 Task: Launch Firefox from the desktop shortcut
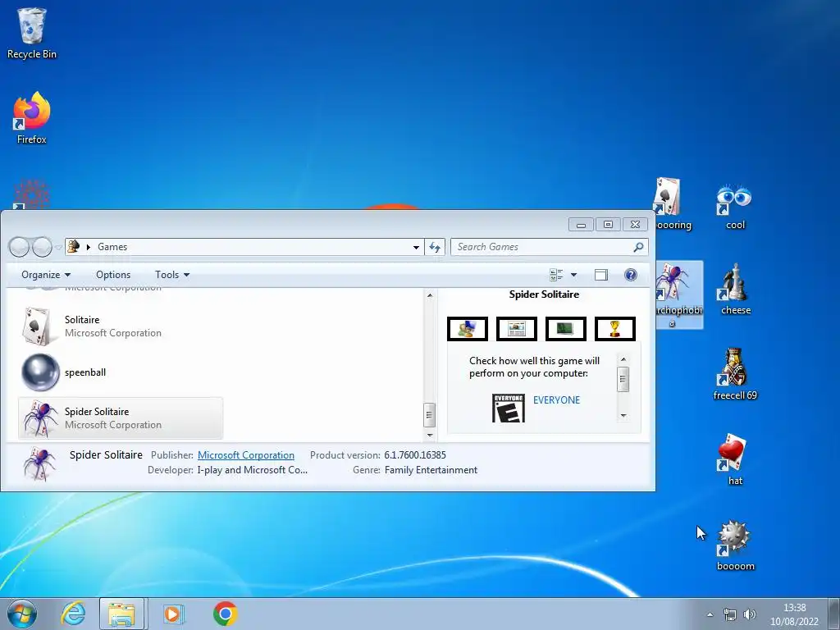point(32,118)
